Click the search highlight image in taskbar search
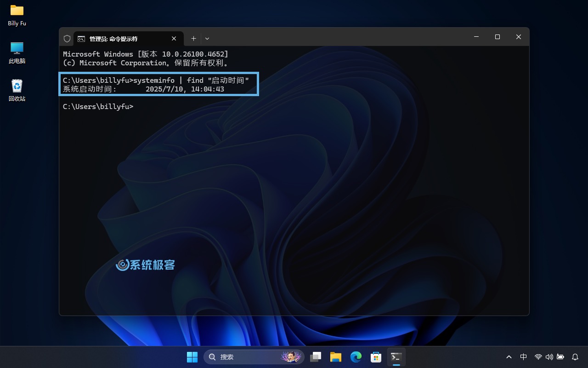588x368 pixels. 290,357
